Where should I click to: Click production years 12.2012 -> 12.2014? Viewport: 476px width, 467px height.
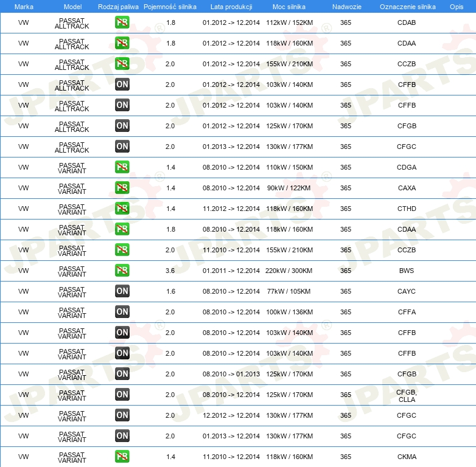(x=231, y=415)
